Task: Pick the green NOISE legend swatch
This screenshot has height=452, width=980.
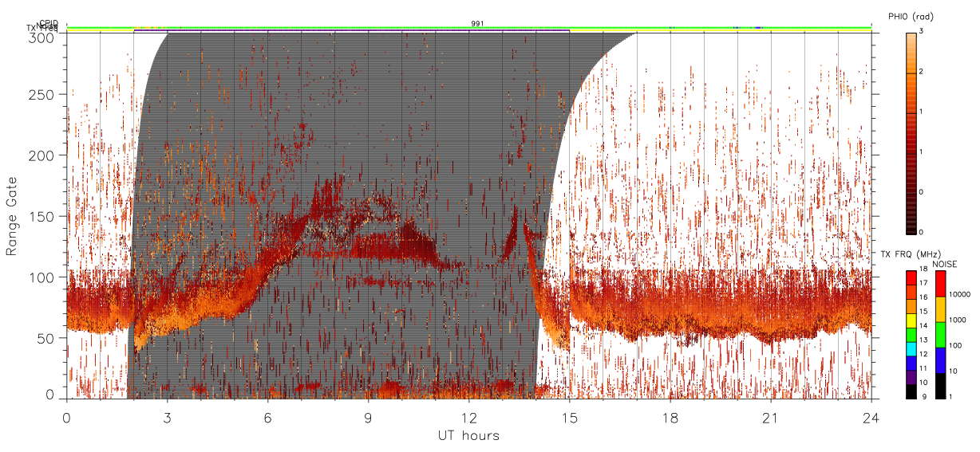Action: 940,335
